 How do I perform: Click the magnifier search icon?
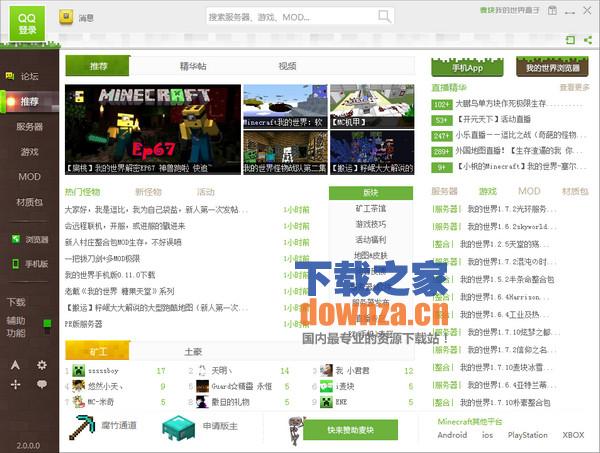(384, 16)
